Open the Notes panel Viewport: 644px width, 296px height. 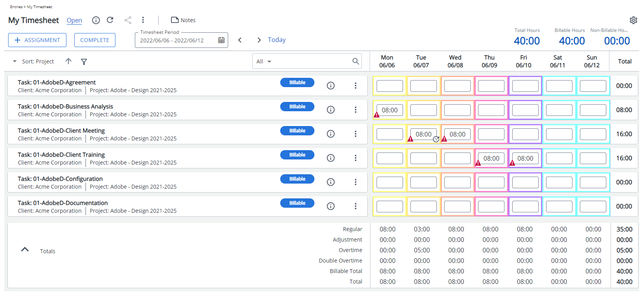click(183, 20)
